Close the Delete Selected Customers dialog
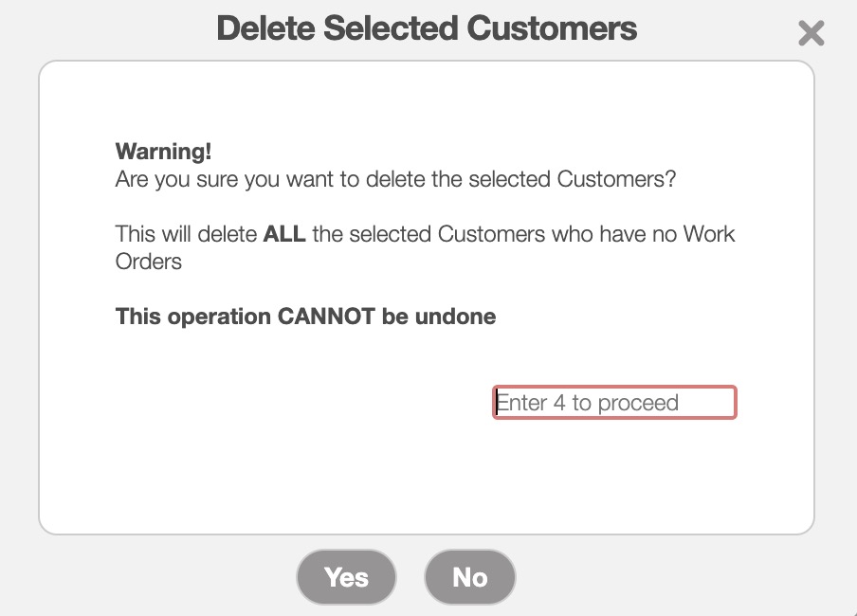This screenshot has width=857, height=616. [x=811, y=34]
